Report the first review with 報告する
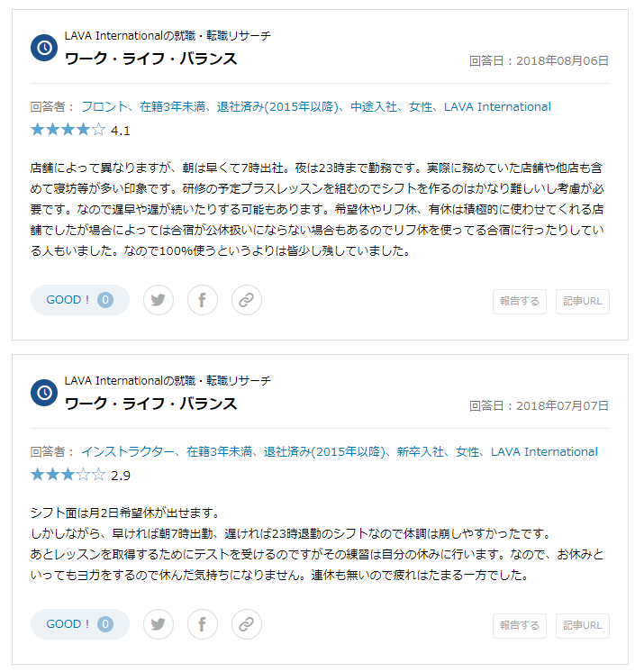The height and width of the screenshot is (672, 635). 520,302
